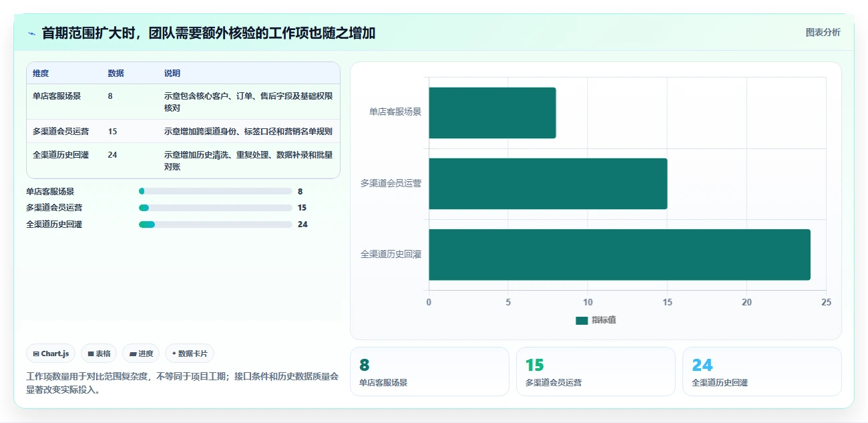Click progress value 8 beside the bar
Viewport: 868px width, 423px height.
[300, 191]
